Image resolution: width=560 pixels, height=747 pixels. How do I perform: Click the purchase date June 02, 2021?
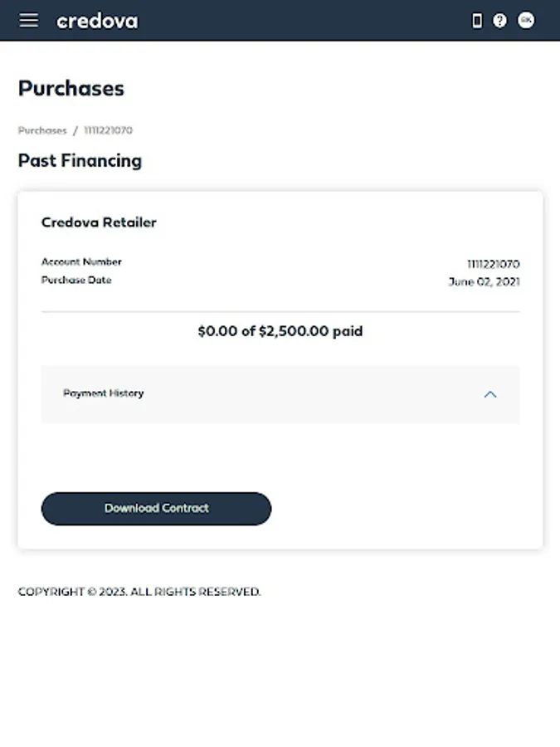pos(485,281)
